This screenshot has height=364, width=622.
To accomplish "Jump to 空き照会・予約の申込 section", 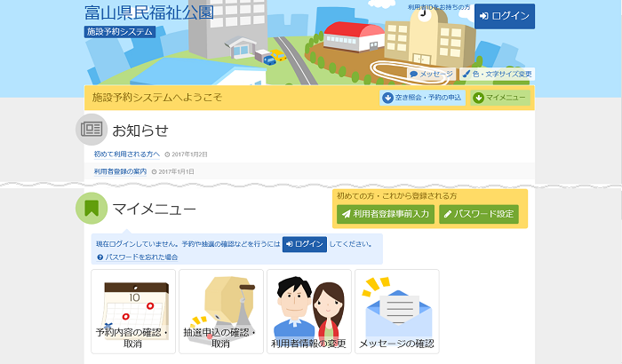I will (x=422, y=98).
